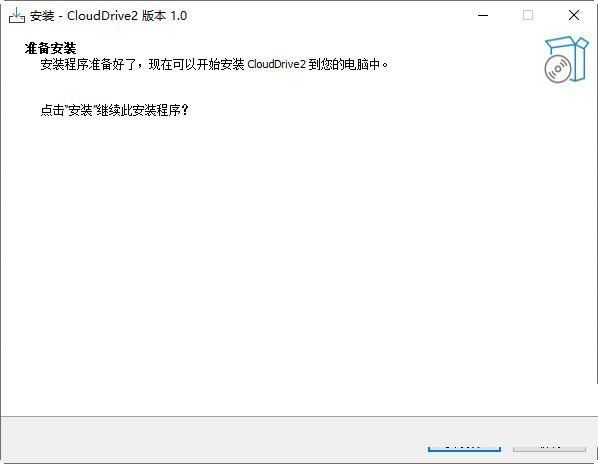Click the installer download icon in title bar
Viewport: 598px width, 464px height.
point(16,15)
